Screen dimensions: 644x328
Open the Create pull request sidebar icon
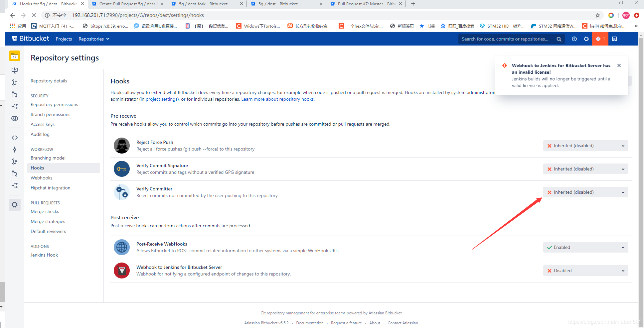click(x=15, y=94)
